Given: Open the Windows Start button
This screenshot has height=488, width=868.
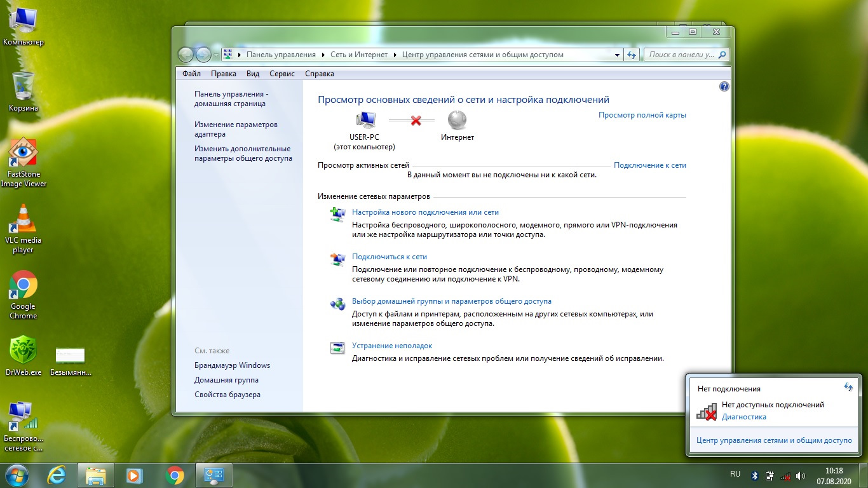Looking at the screenshot, I should click(17, 475).
